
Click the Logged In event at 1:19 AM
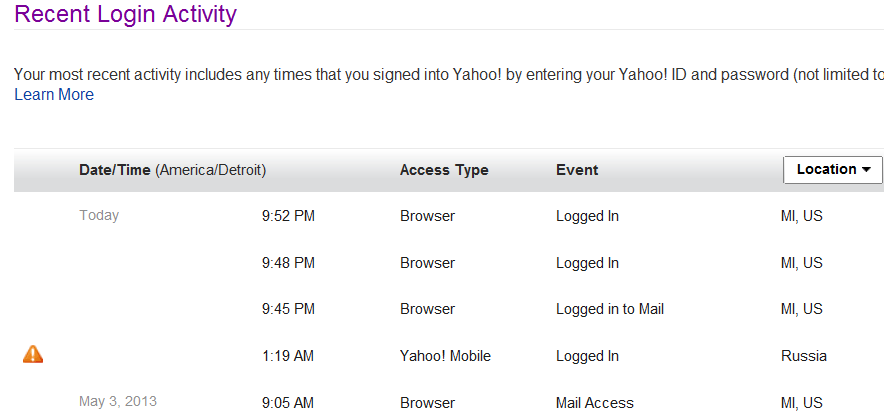tap(587, 356)
